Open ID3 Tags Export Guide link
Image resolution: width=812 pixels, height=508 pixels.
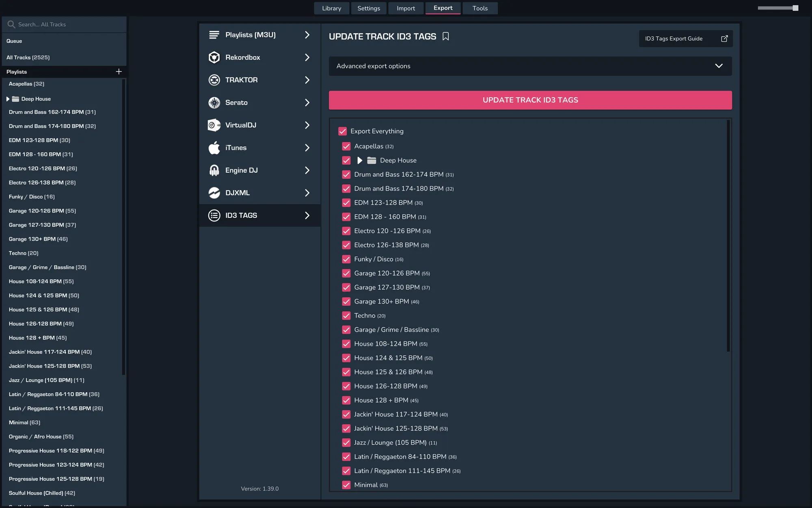[x=686, y=39]
